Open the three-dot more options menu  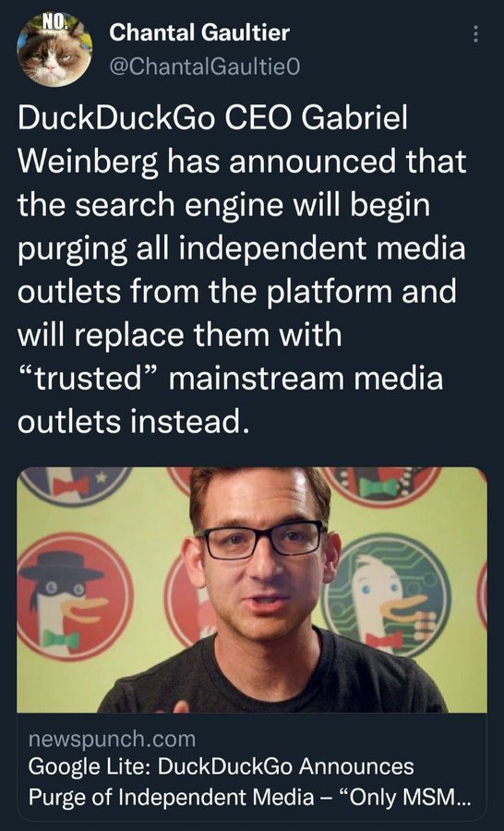(x=475, y=34)
